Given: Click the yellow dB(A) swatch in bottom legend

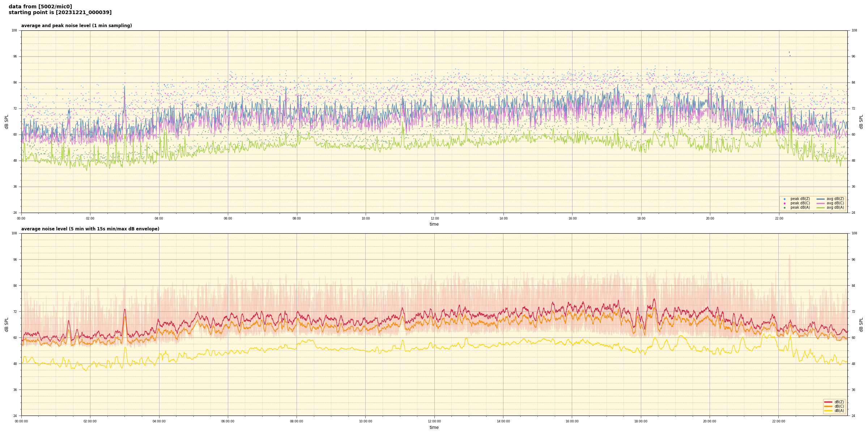Looking at the screenshot, I should pos(828,410).
